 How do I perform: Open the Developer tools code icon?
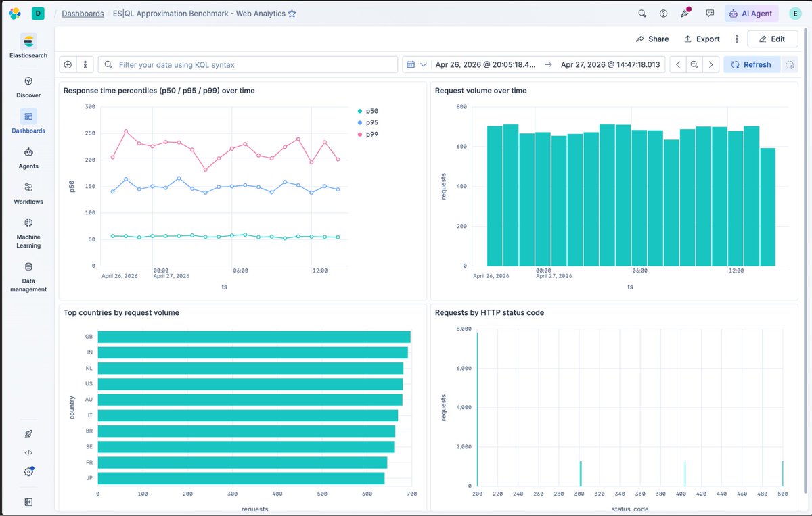click(28, 453)
